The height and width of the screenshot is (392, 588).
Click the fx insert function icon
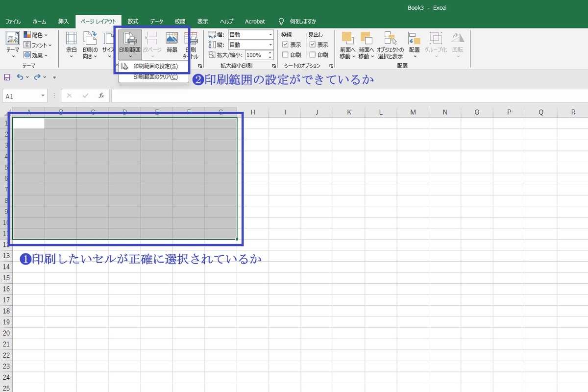101,96
